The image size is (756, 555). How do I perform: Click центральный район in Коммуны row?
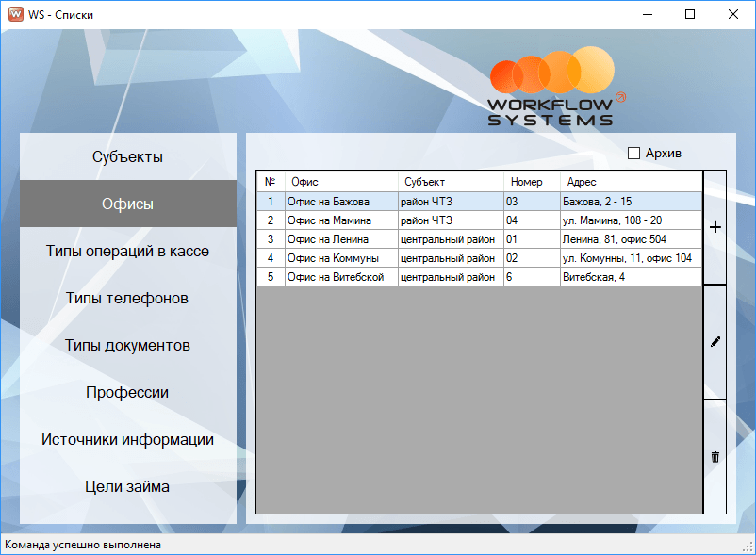click(451, 258)
